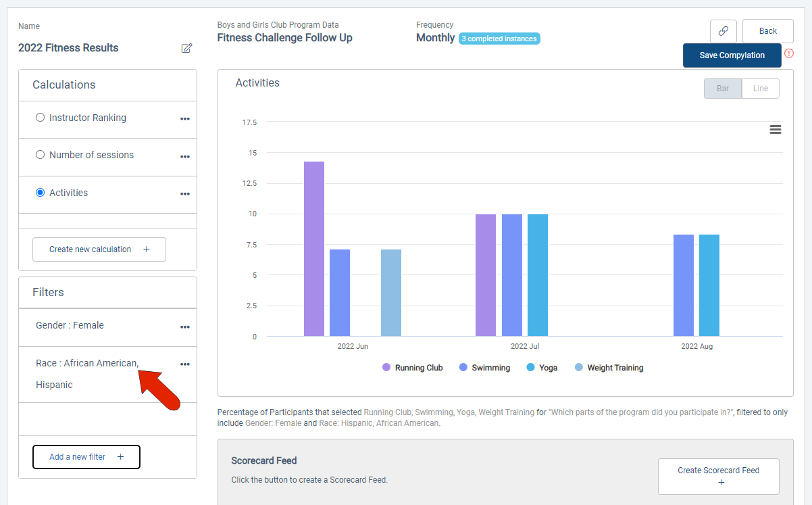Screen dimensions: 812x505
Task: Select the Activities radio button
Action: click(x=40, y=193)
